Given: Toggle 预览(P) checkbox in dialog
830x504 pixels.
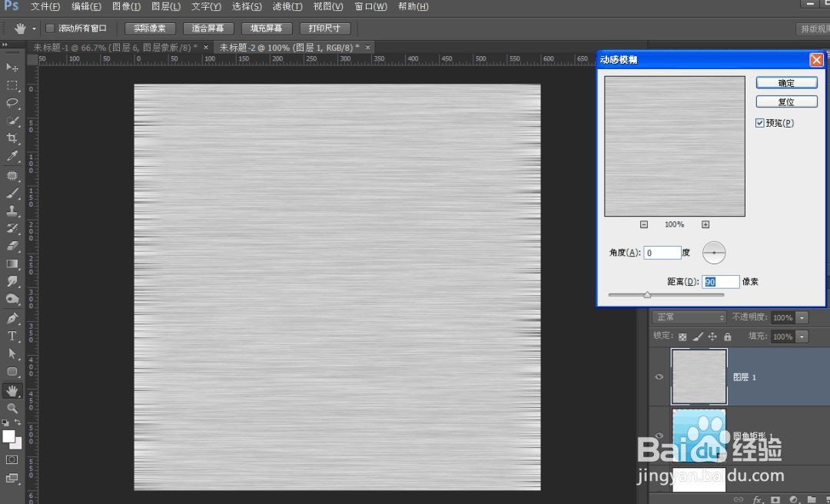Looking at the screenshot, I should (759, 123).
